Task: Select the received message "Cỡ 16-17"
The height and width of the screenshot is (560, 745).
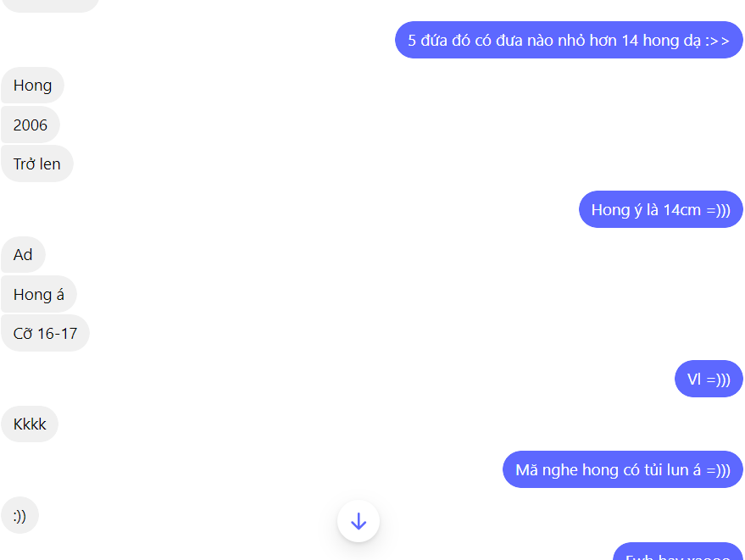Action: 45,334
